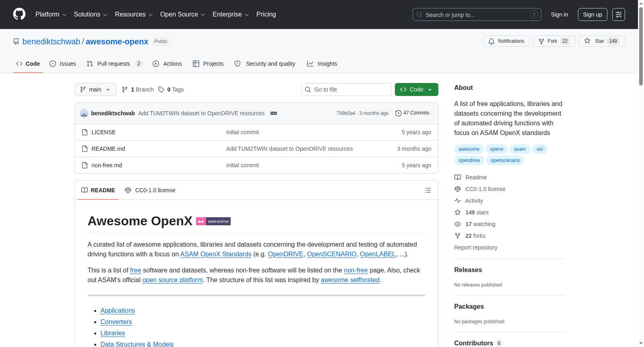
Task: Expand the commit message ellipsis icon
Action: [x=274, y=113]
